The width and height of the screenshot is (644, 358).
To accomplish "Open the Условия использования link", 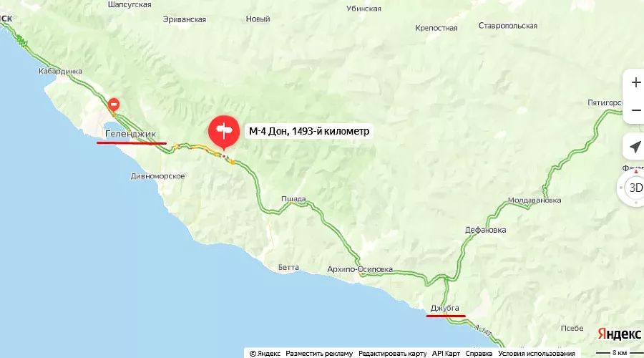I will point(537,354).
